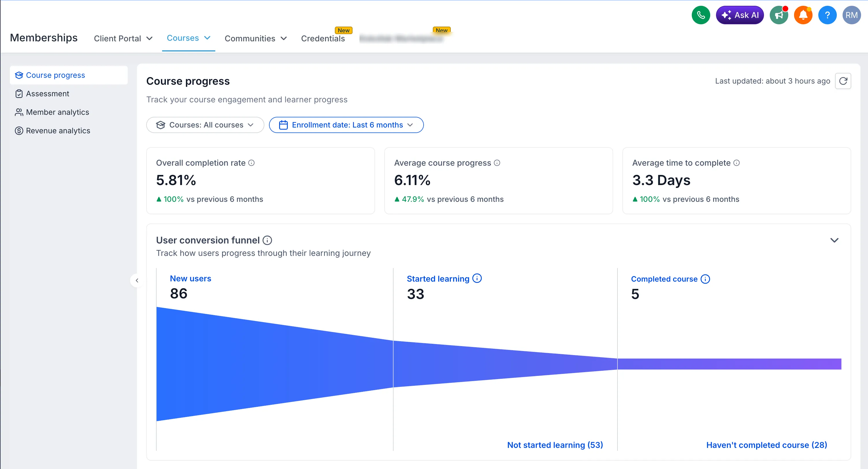The image size is (868, 469).
Task: Click the New users label
Action: coord(190,278)
